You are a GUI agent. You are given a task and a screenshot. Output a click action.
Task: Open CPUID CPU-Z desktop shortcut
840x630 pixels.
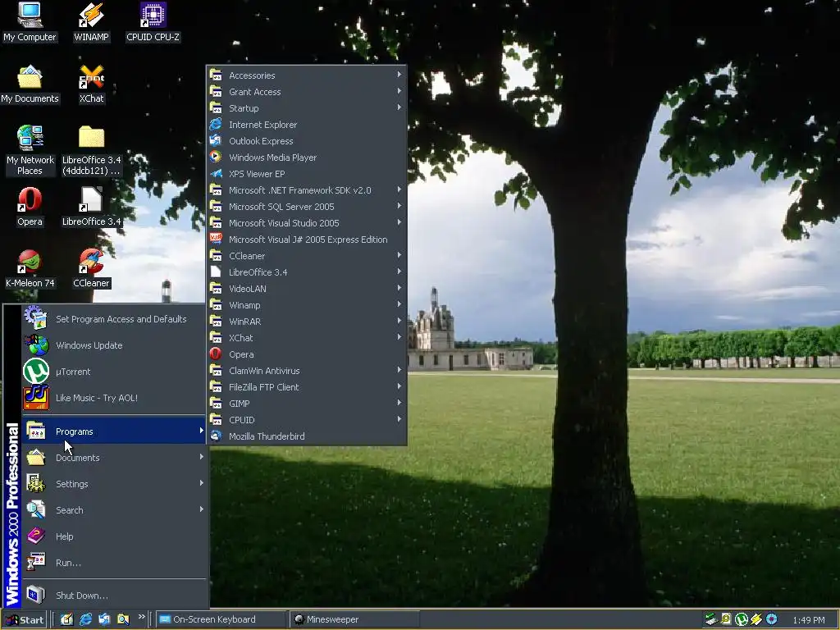coord(153,22)
